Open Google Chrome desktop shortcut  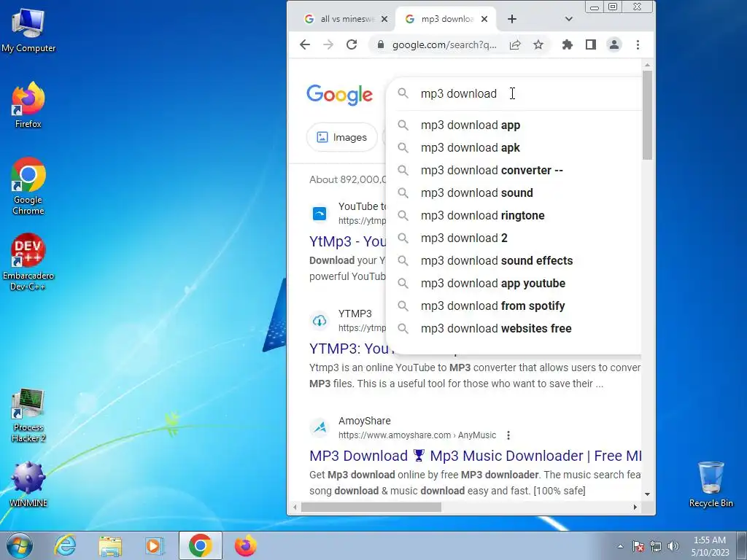coord(28,186)
